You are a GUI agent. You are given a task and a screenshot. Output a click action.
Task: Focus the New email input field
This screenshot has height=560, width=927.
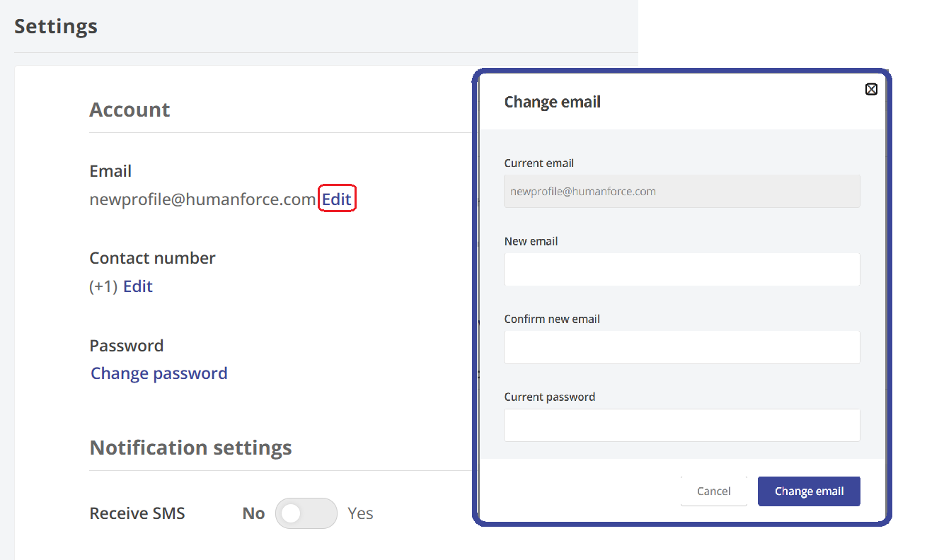coord(681,269)
